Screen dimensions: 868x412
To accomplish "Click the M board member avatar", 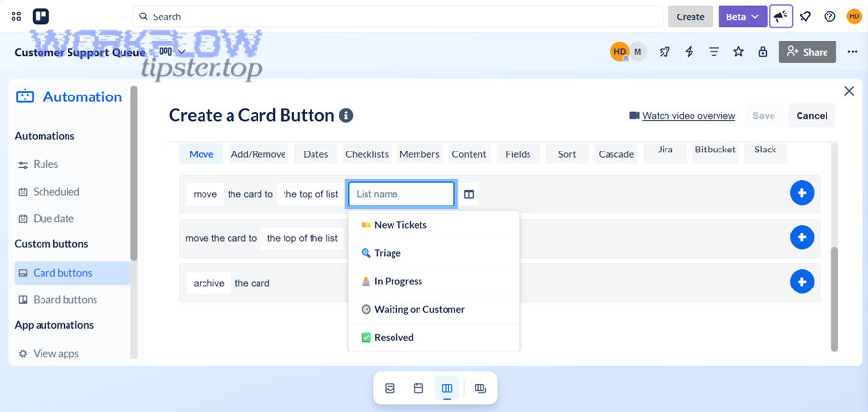I will [x=637, y=51].
